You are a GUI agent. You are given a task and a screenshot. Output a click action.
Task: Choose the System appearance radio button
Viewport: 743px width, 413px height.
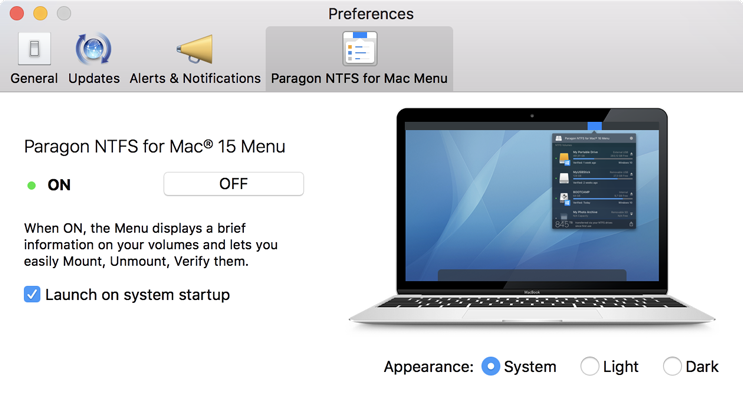(x=490, y=366)
